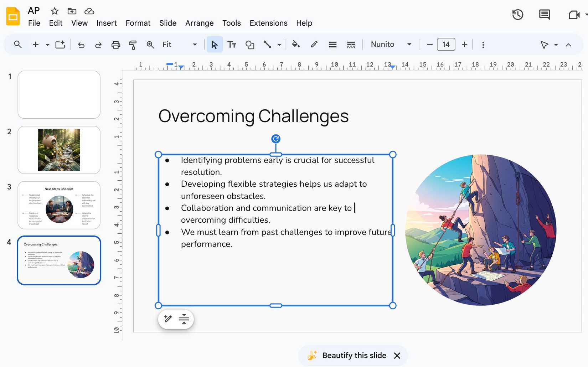588x367 pixels.
Task: Open version history
Action: 517,15
